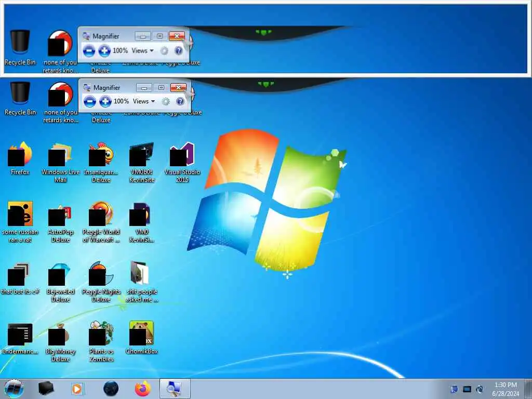The height and width of the screenshot is (399, 532).
Task: Open the dark globe browser on the taskbar
Action: tap(111, 389)
